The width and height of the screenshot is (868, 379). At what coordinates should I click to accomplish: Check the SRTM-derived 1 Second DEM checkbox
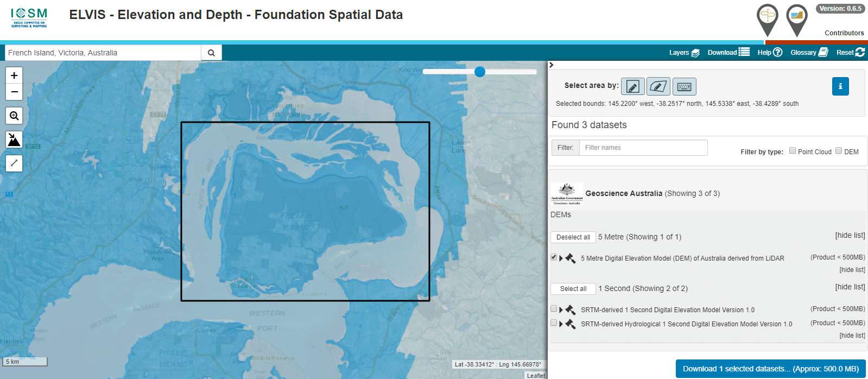click(x=554, y=309)
